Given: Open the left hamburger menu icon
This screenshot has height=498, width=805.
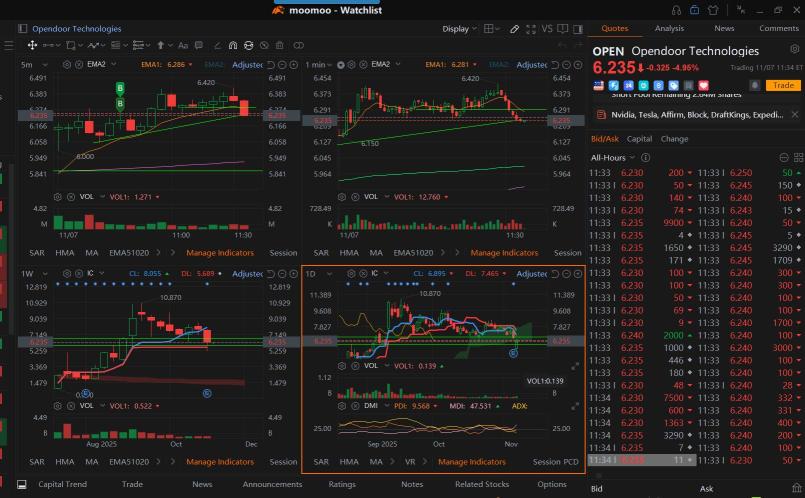Looking at the screenshot, I should [x=9, y=46].
